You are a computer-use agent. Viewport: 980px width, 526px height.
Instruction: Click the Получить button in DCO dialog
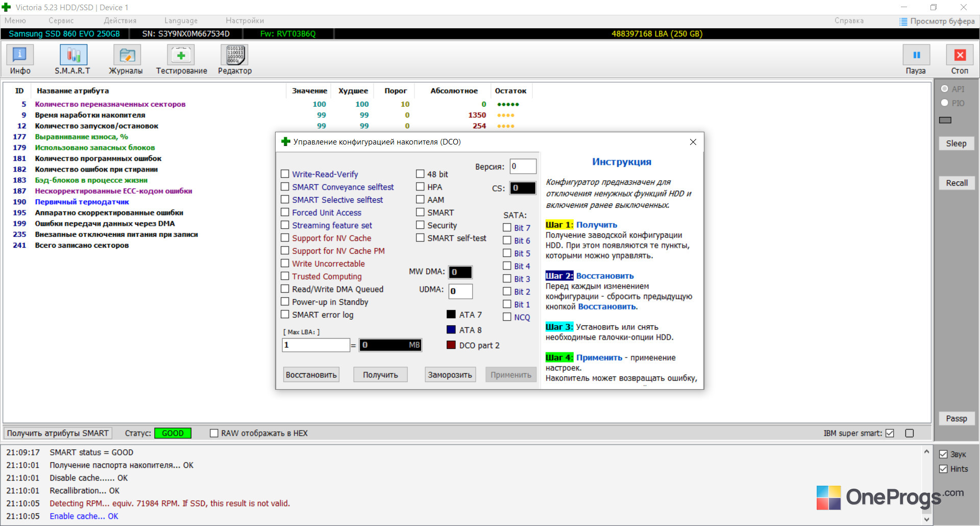(380, 375)
